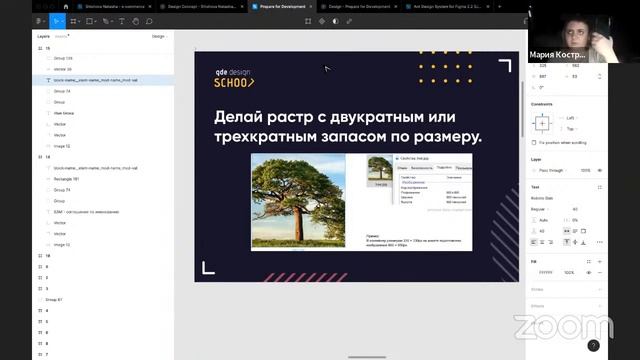
Task: Align text center in Text panel
Action: coord(542,242)
